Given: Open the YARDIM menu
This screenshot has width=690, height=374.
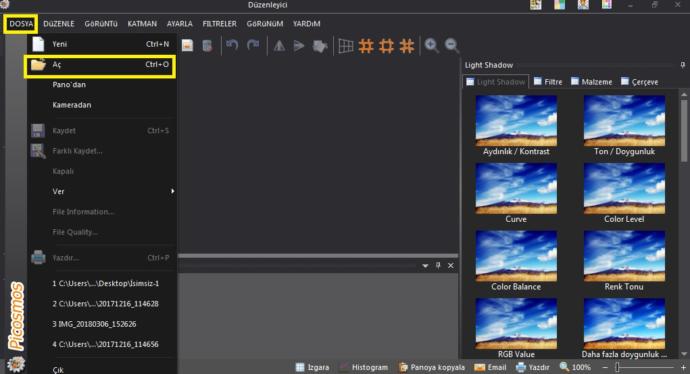Looking at the screenshot, I should tap(306, 24).
